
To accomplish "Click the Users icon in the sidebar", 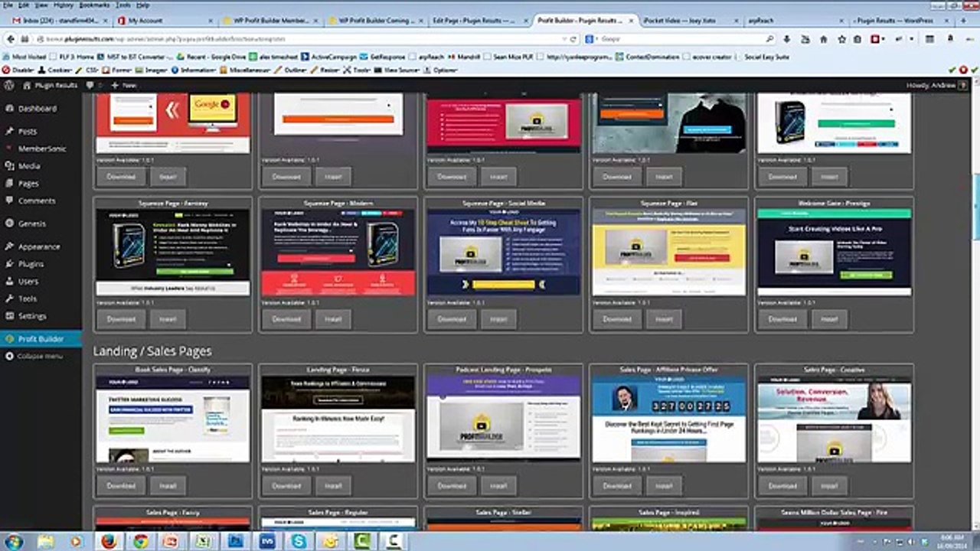I will [x=8, y=281].
